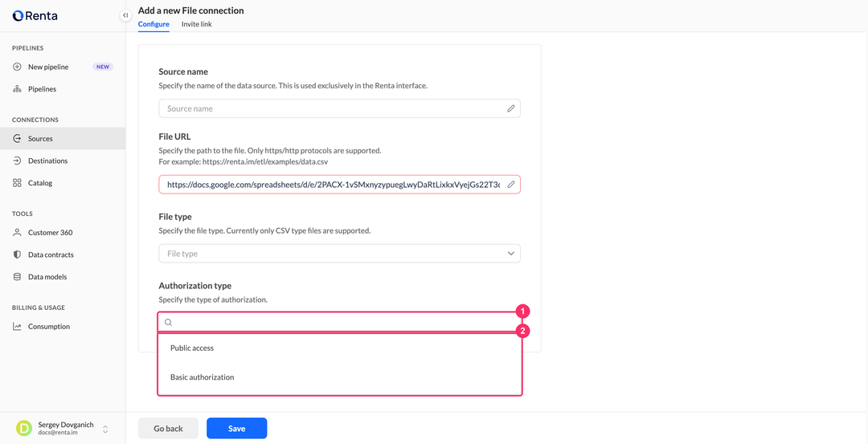
Task: Click the docs@renta.im email text
Action: tap(58, 433)
